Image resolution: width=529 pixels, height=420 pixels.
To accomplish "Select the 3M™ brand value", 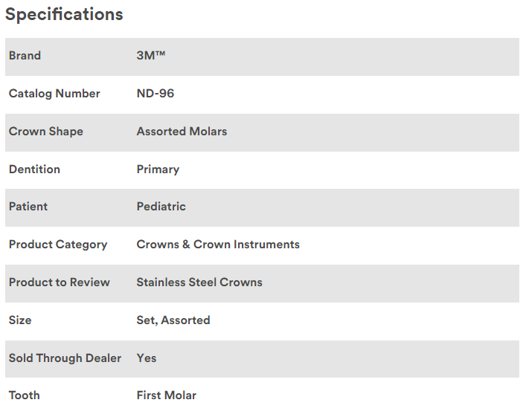I will point(150,56).
